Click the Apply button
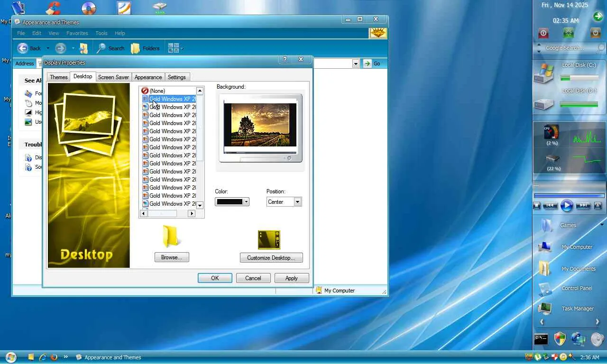This screenshot has width=607, height=364. [292, 278]
